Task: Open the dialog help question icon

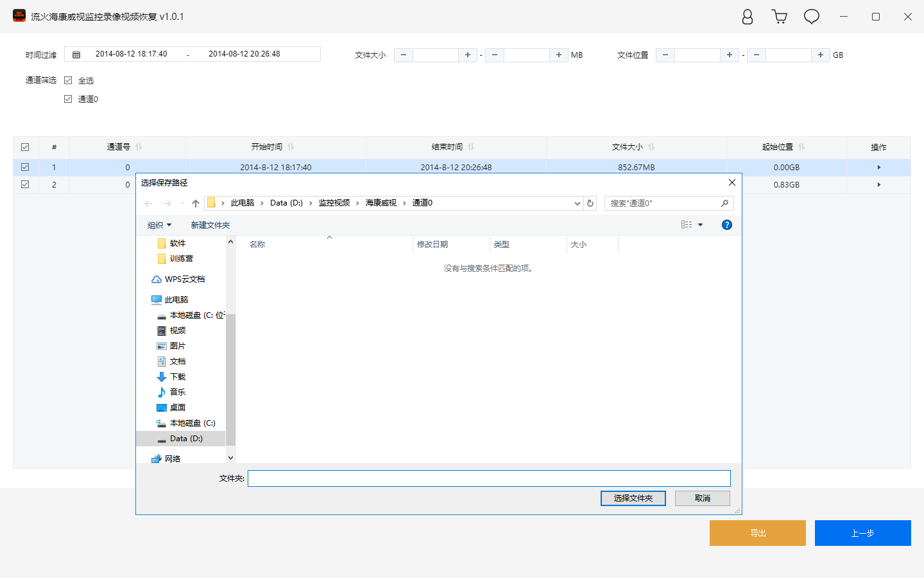Action: (726, 225)
